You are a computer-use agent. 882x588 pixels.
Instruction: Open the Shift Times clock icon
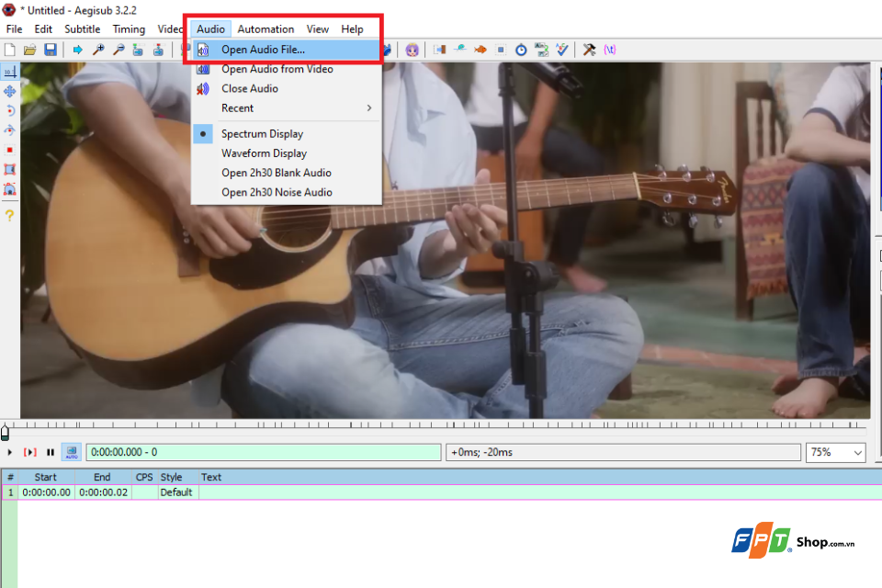click(521, 51)
